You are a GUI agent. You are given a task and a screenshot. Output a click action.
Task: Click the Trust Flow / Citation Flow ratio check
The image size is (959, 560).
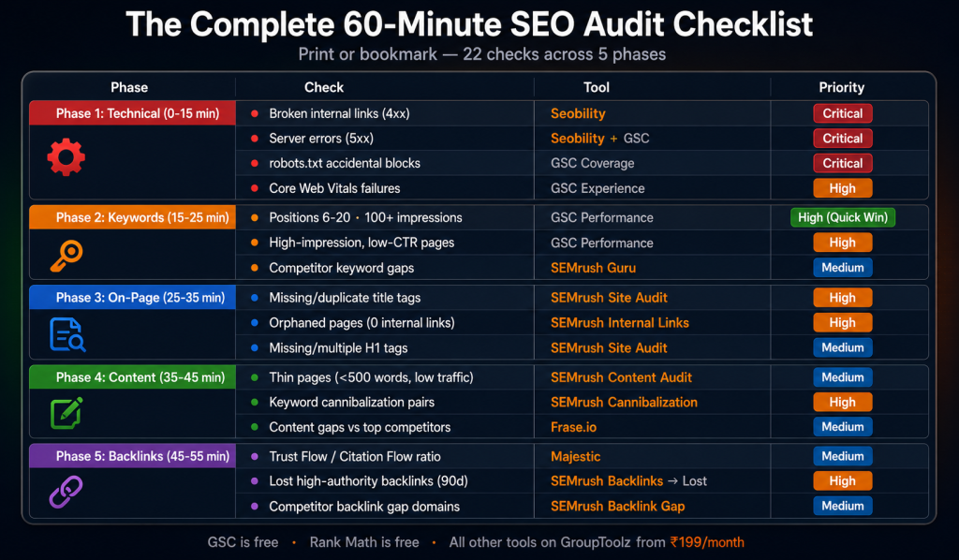355,457
